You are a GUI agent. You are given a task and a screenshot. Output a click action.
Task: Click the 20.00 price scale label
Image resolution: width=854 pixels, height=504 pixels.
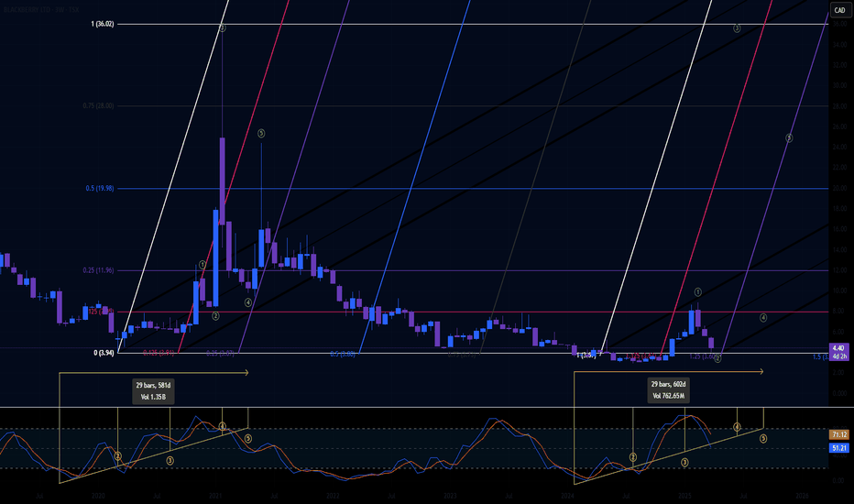pos(839,188)
